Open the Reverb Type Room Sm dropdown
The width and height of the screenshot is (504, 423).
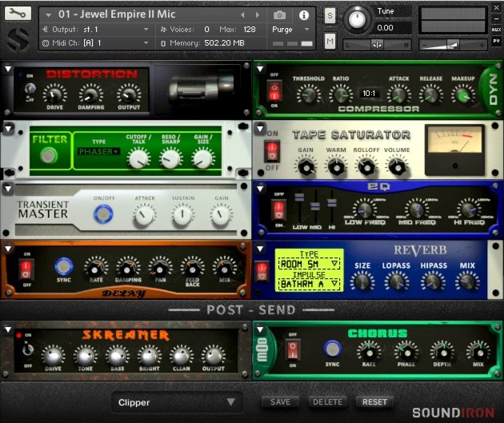click(x=309, y=264)
